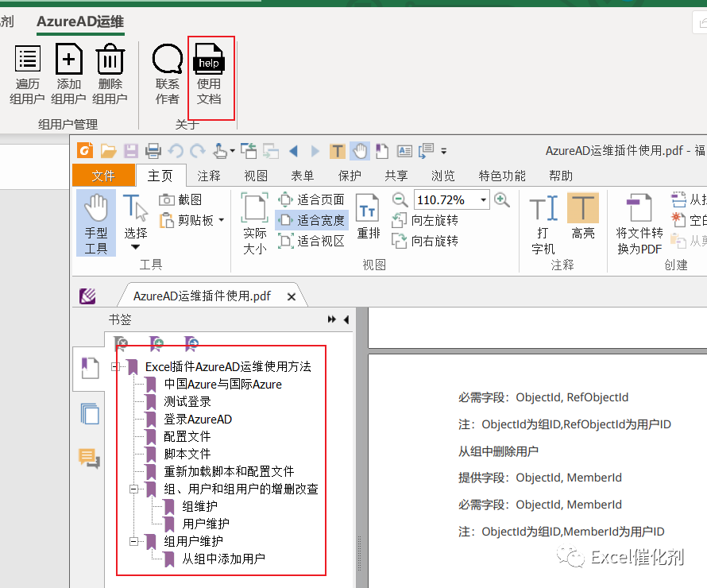Click the save disk icon in quick toolbar
Image resolution: width=707 pixels, height=588 pixels.
131,151
